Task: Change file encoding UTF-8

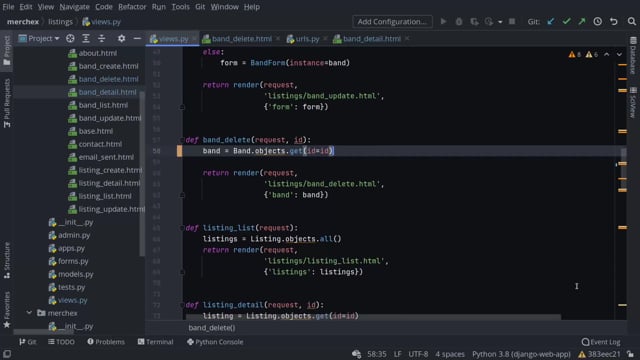Action: click(418, 354)
